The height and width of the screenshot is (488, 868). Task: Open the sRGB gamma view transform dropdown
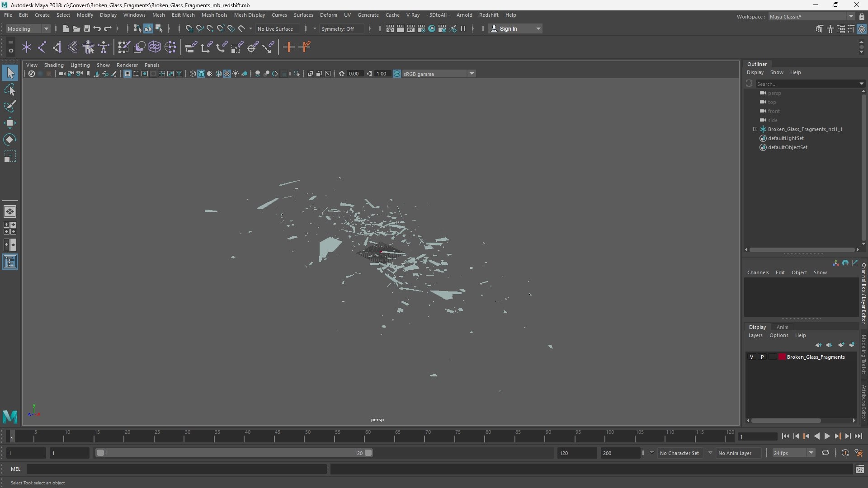click(439, 74)
